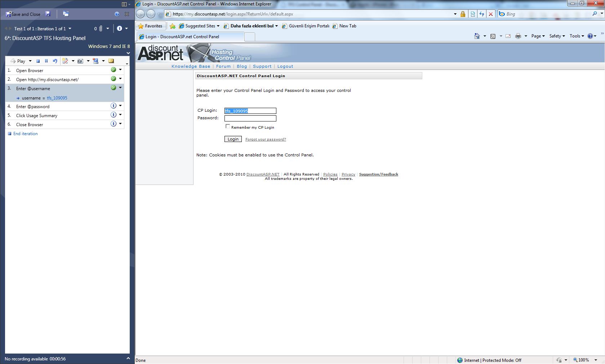Expand recording bar chevron at panel bottom

click(128, 358)
